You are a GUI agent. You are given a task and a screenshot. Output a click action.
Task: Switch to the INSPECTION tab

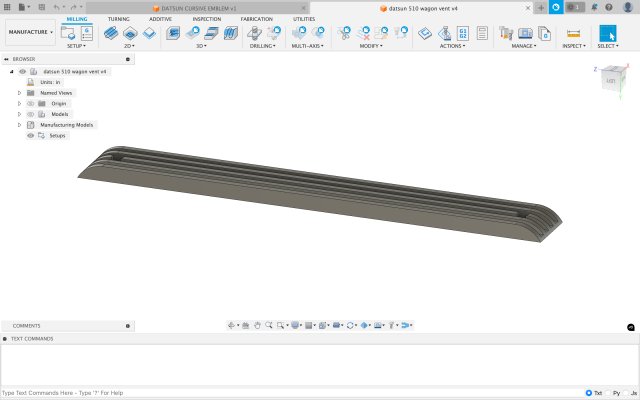coord(207,19)
